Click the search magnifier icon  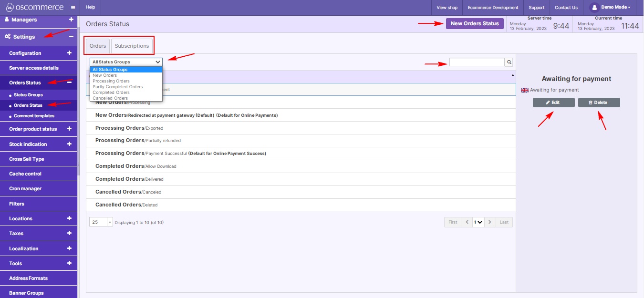(509, 62)
